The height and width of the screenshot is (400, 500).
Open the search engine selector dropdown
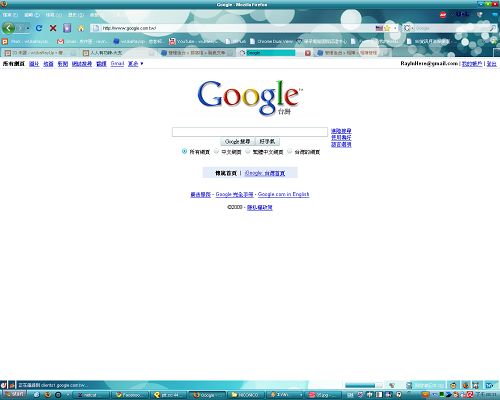(408, 28)
